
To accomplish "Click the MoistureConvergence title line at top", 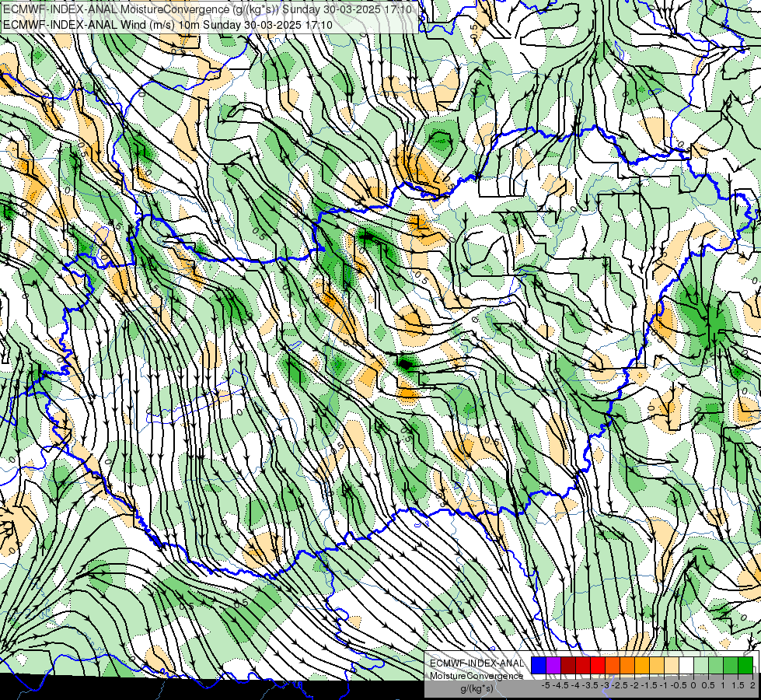I will point(208,9).
